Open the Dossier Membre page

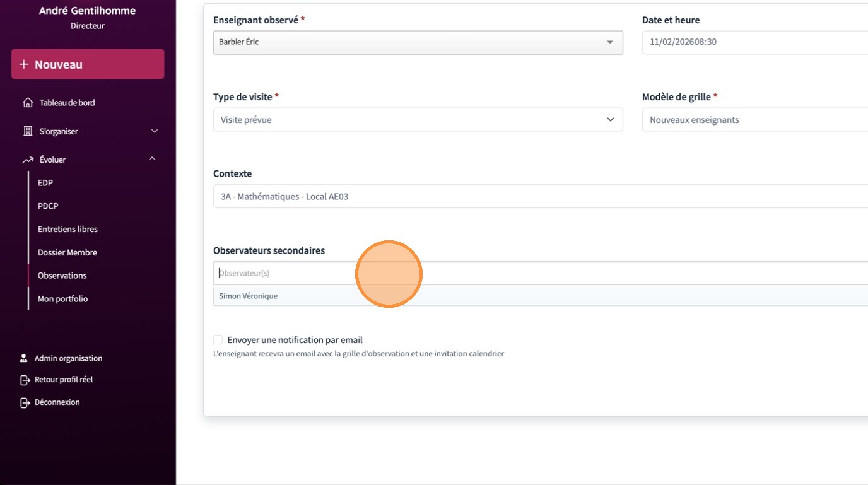point(67,252)
